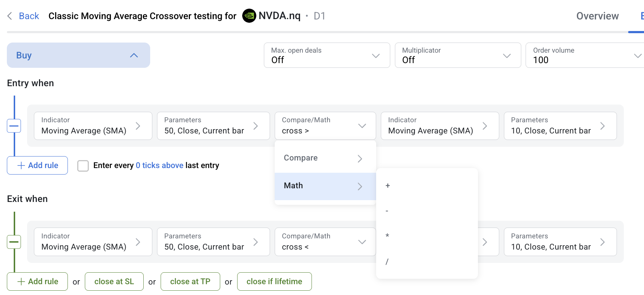Image resolution: width=644 pixels, height=295 pixels.
Task: Click the back arrow icon
Action: click(x=10, y=16)
